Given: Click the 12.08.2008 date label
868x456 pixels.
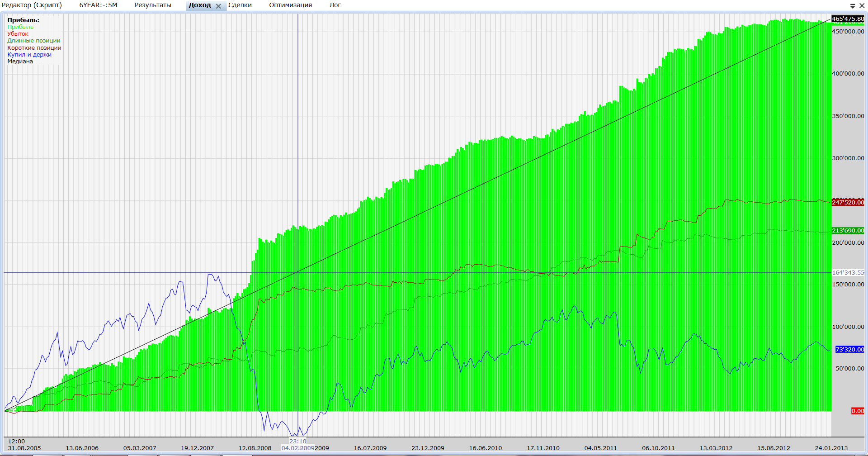Looking at the screenshot, I should coord(255,448).
